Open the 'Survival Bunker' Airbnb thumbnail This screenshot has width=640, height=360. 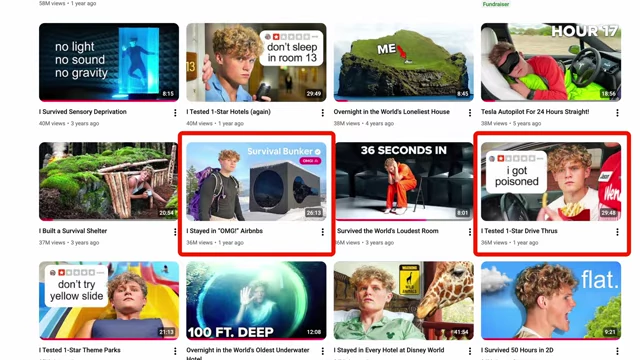tap(256, 181)
